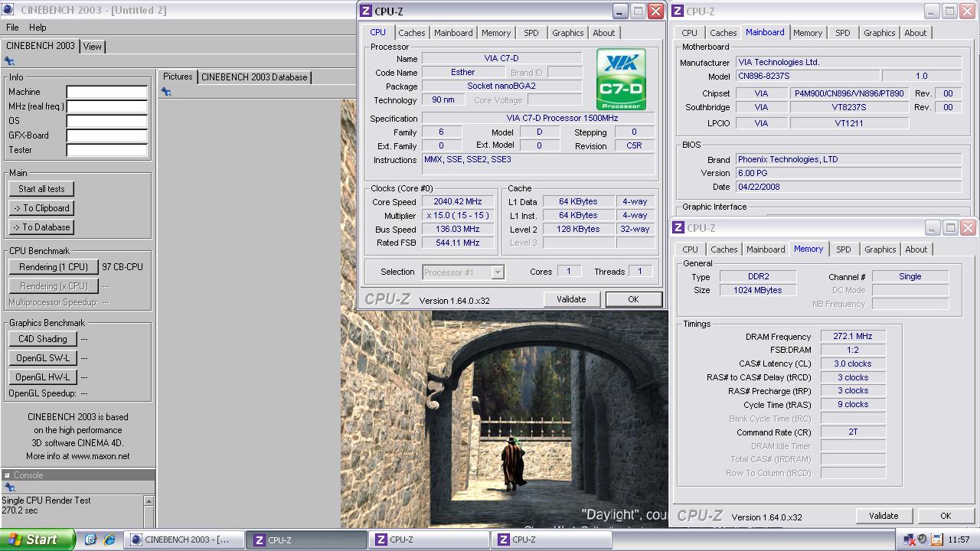Image resolution: width=980 pixels, height=551 pixels.
Task: Switch to the View tab in CINEBENCH
Action: (x=93, y=47)
